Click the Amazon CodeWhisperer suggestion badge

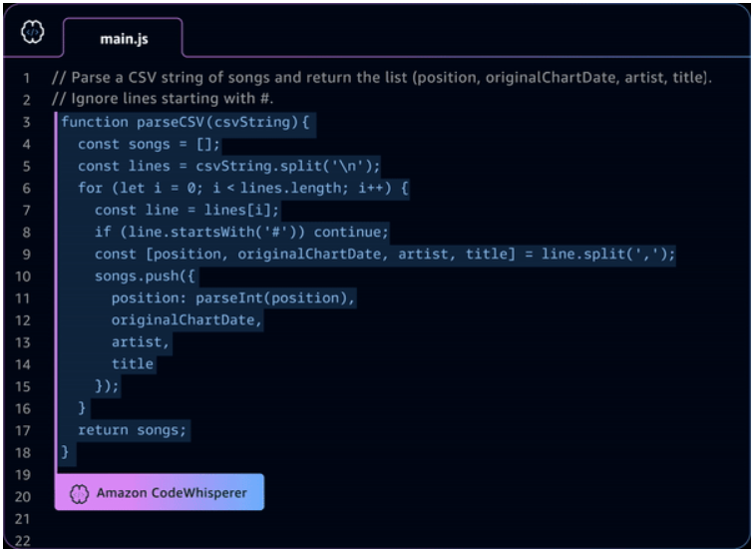(x=160, y=493)
